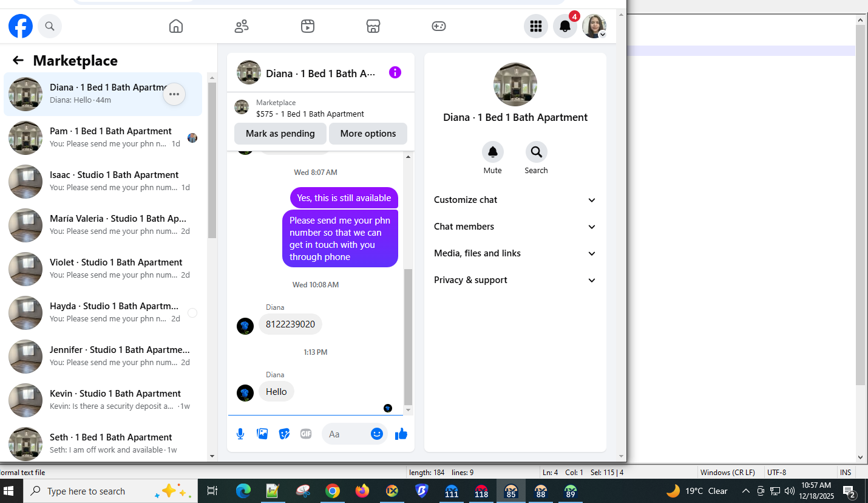This screenshot has width=868, height=503.
Task: Open More options for listing
Action: click(x=368, y=134)
